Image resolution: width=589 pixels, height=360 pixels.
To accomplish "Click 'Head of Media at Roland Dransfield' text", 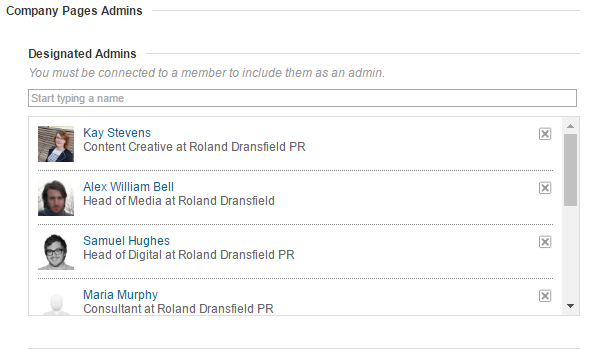I will pyautogui.click(x=179, y=201).
